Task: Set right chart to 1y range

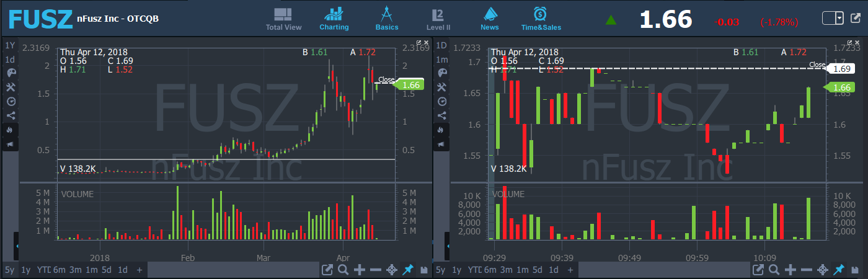Action: point(457,270)
